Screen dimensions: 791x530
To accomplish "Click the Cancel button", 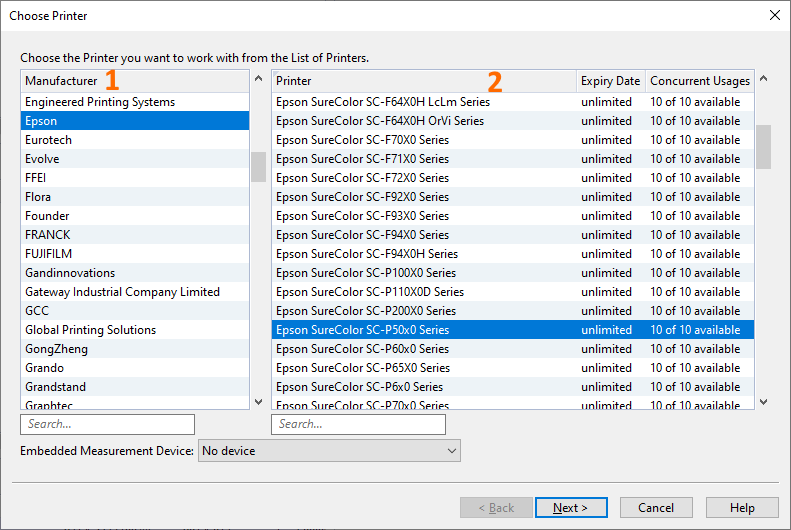I will click(656, 508).
